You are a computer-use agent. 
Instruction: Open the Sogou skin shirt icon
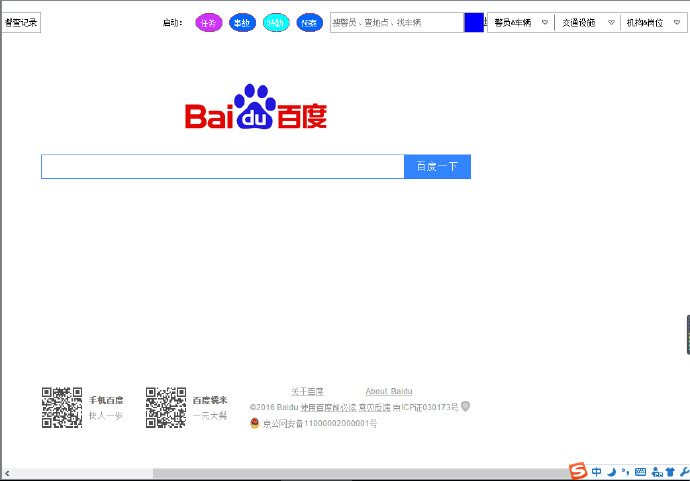coord(670,472)
